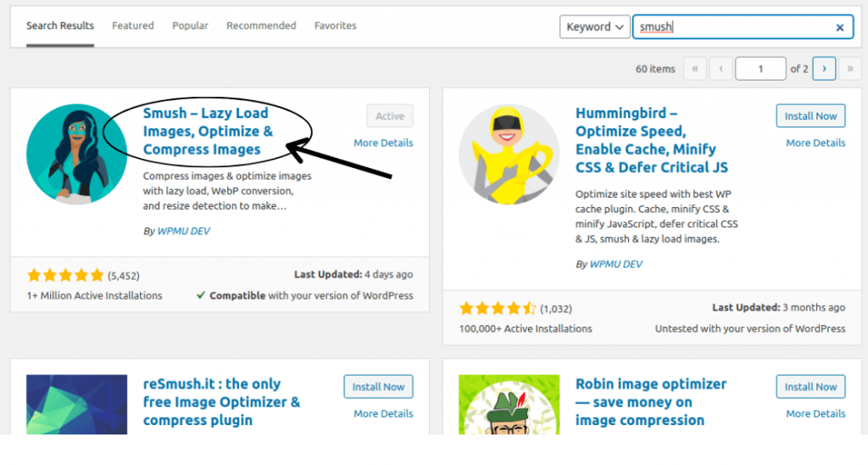Click 'Untested with your version of WordPress' text
This screenshot has height=465, width=868.
750,328
